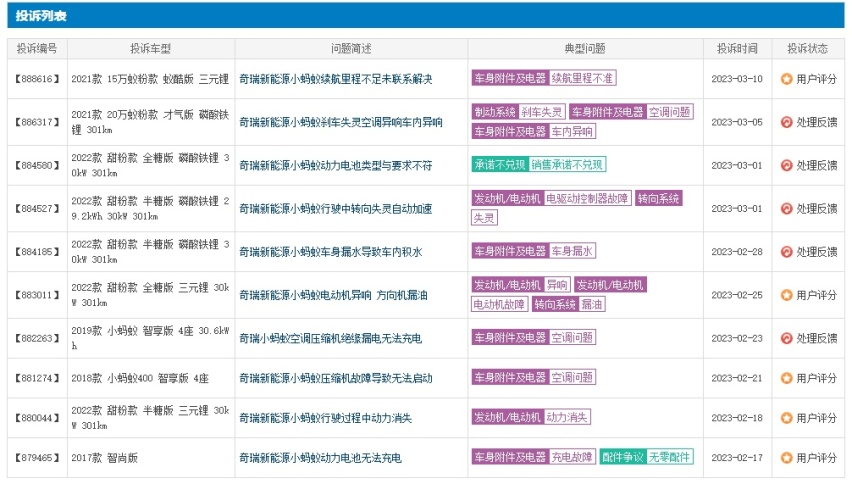Click the 用户评分 icon for complaint 879465

click(x=786, y=458)
